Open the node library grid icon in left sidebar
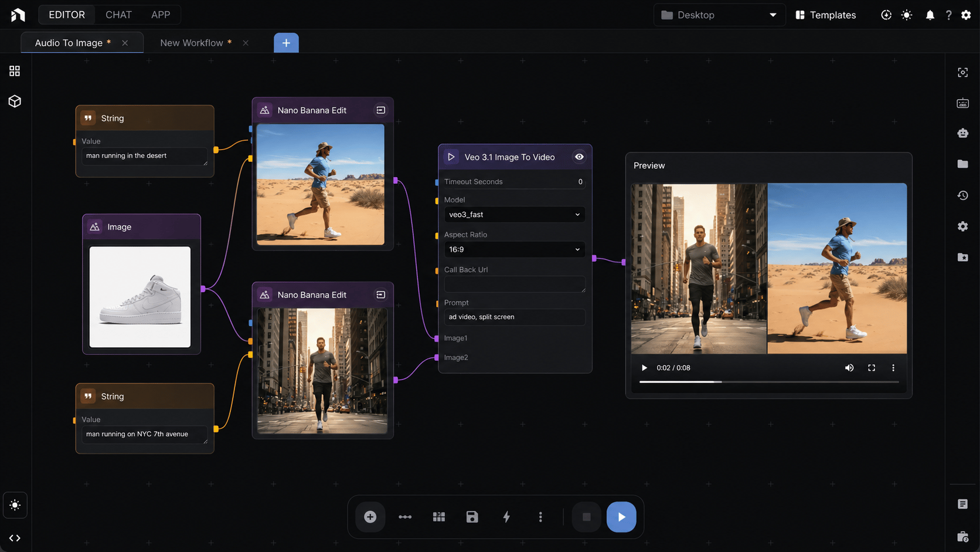This screenshot has width=980, height=552. coord(14,70)
